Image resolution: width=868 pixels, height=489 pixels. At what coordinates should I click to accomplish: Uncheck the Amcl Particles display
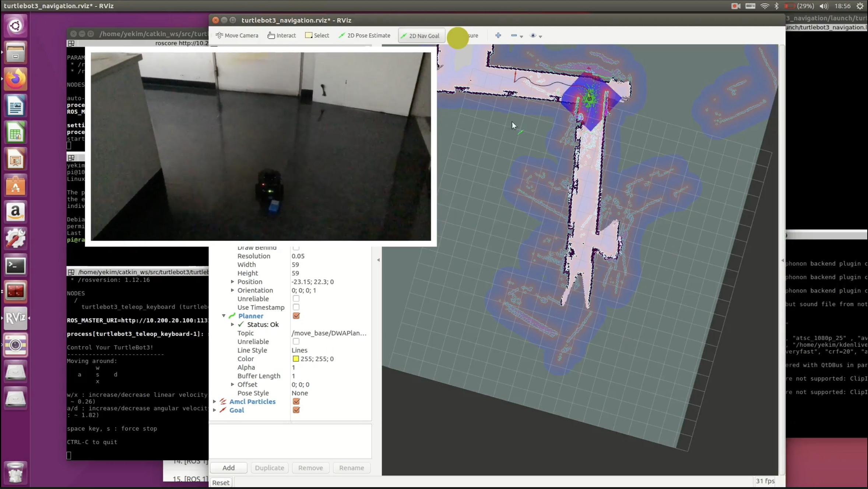296,401
